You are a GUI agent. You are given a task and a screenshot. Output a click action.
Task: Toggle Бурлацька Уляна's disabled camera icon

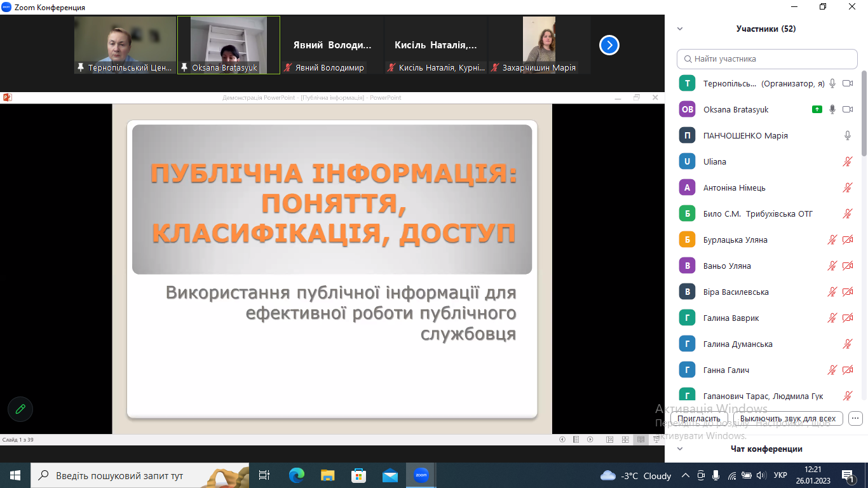[847, 240]
